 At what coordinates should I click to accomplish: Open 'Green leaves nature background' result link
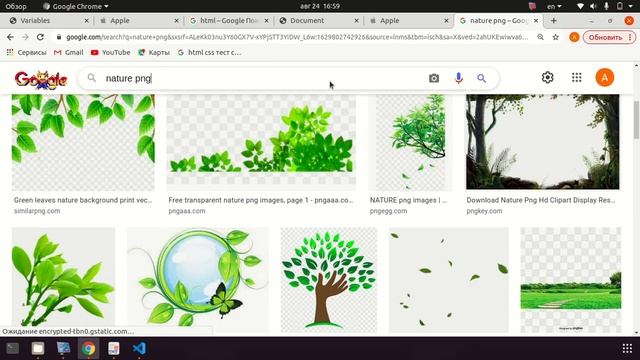83,200
